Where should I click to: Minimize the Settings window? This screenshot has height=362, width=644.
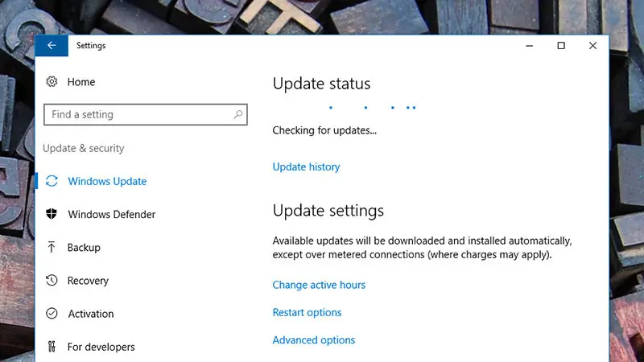530,46
